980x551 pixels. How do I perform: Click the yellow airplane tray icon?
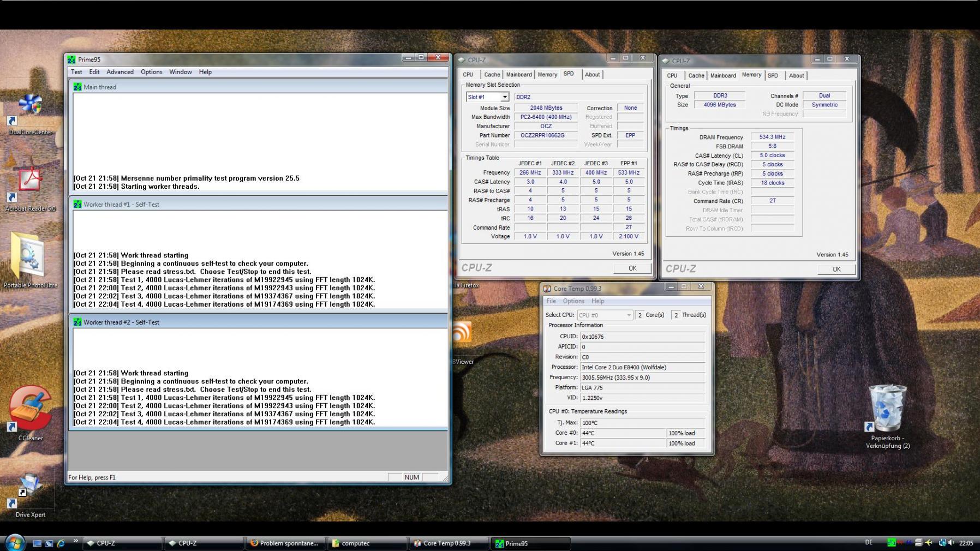coord(929,543)
